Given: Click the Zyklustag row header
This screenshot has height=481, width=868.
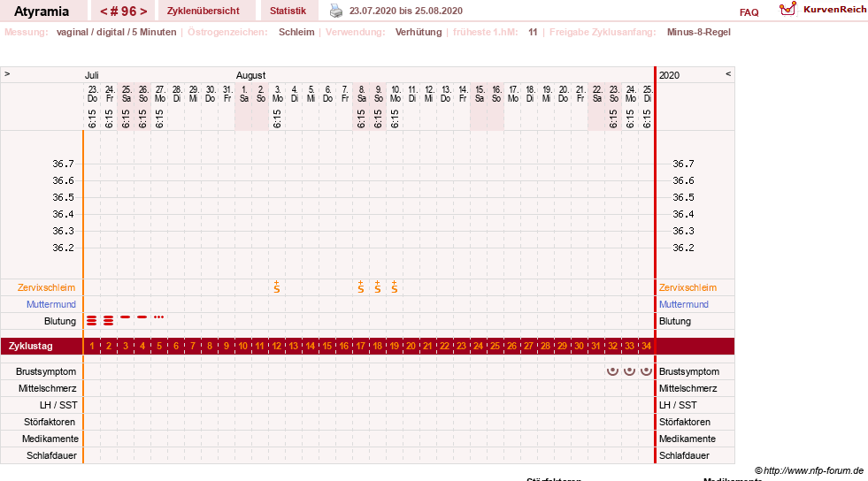Looking at the screenshot, I should (x=30, y=346).
